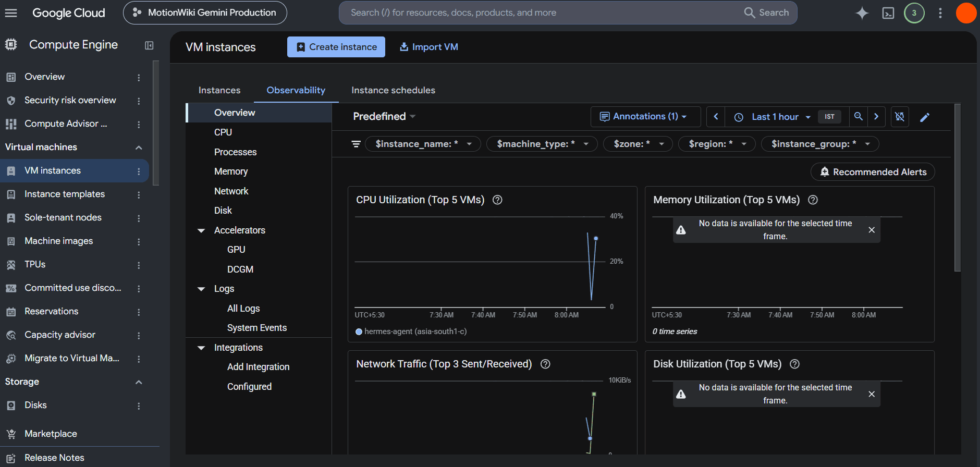
Task: Open the $machine_type filter dropdown
Action: point(542,144)
